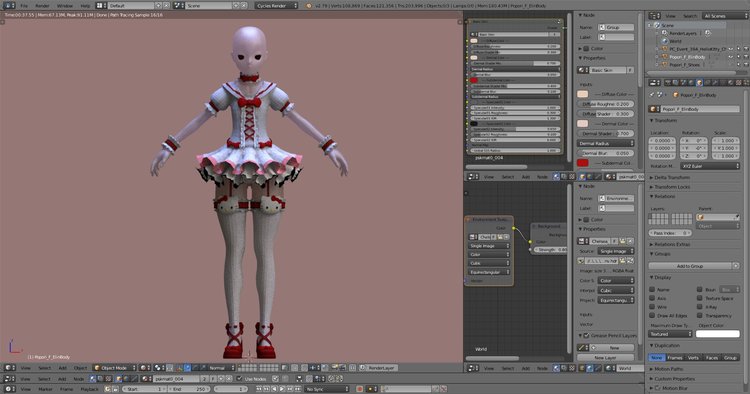This screenshot has width=750, height=394.
Task: Select the None duplication button
Action: pyautogui.click(x=656, y=358)
